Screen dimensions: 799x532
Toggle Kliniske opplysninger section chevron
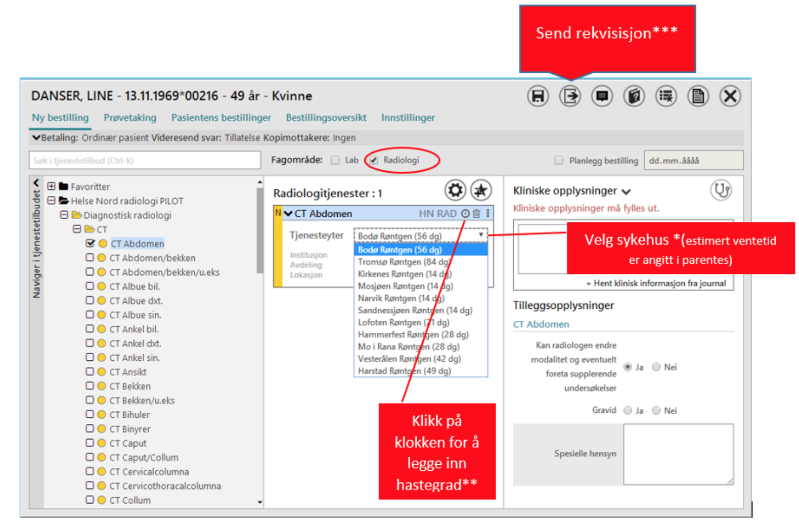click(x=626, y=191)
